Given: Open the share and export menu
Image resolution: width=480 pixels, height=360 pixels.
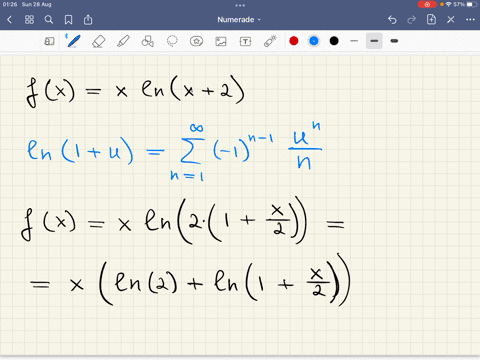Looking at the screenshot, I should coord(88,20).
